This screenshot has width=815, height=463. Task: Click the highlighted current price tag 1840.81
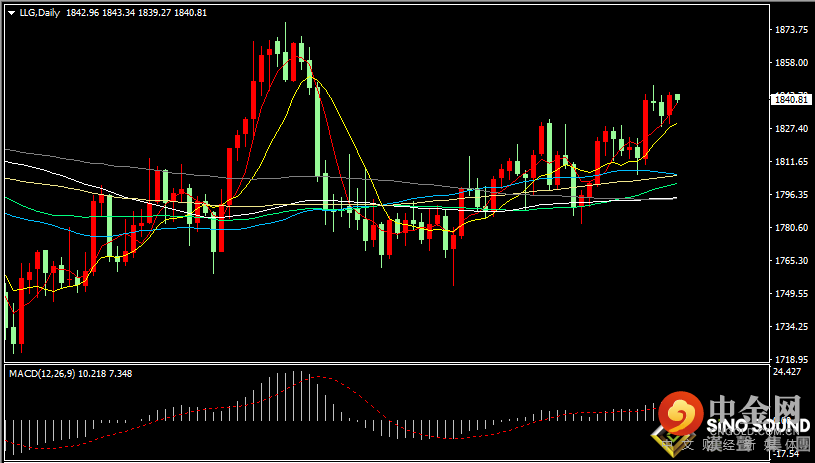(790, 100)
